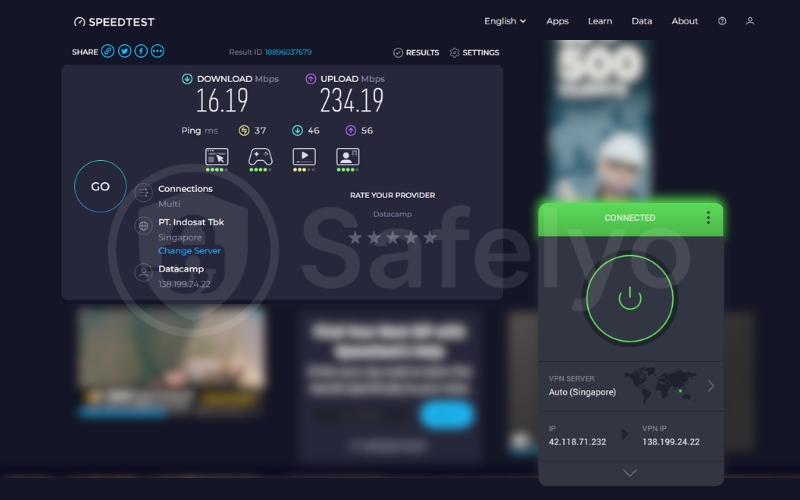Click the globe server icon

tap(143, 226)
